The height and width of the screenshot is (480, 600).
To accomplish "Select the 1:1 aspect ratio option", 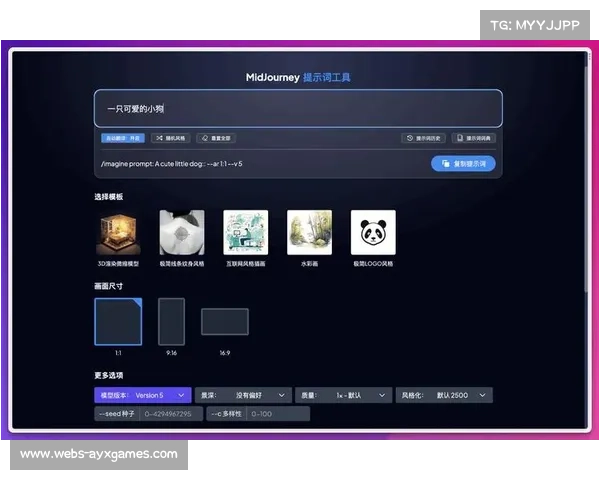I will click(x=118, y=321).
